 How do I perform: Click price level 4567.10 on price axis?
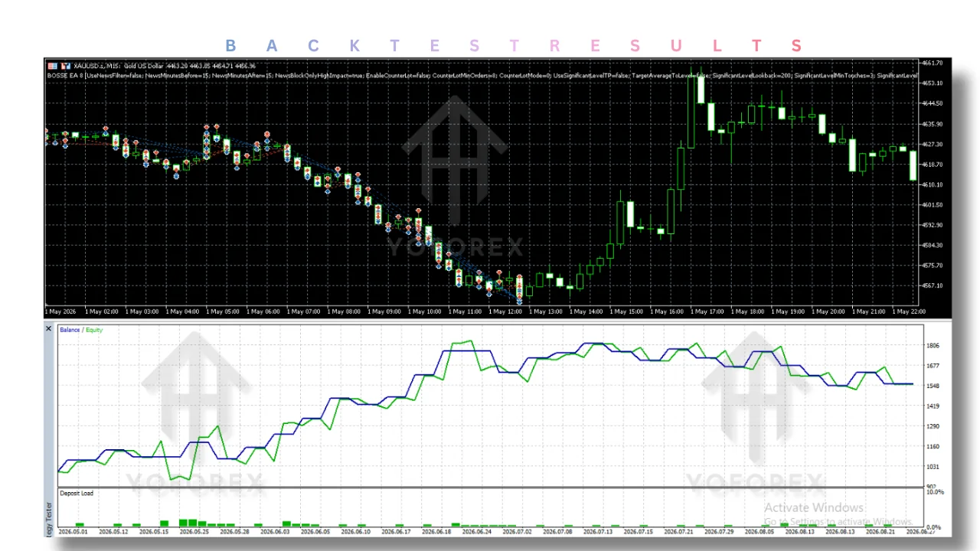933,286
